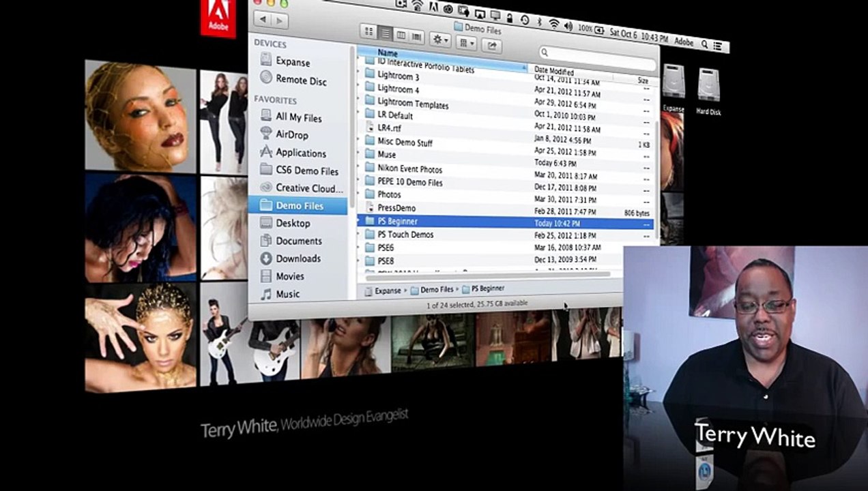Open Documents in the sidebar

tap(298, 241)
